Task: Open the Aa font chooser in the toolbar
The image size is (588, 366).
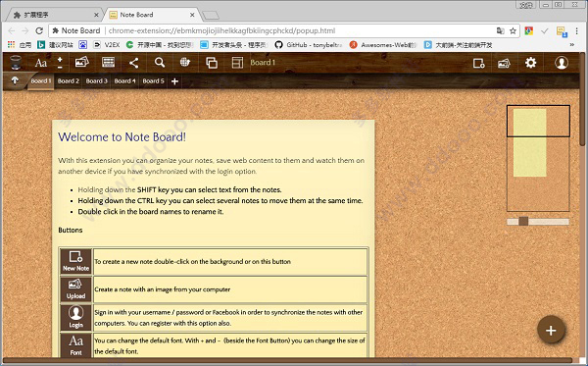Action: 41,63
